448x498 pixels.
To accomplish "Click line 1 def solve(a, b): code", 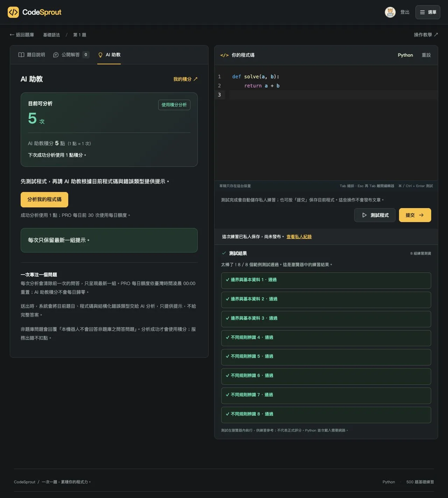I will coord(256,77).
